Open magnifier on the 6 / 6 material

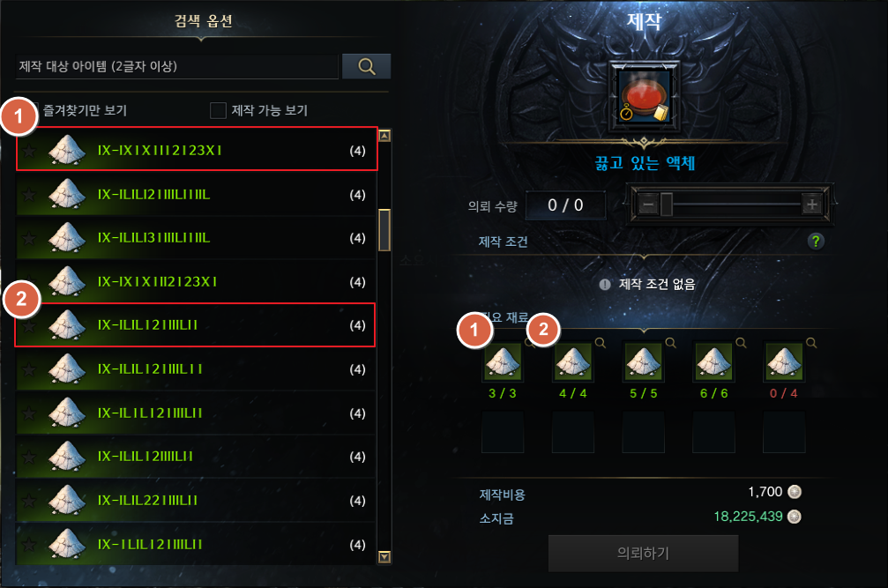[x=741, y=343]
